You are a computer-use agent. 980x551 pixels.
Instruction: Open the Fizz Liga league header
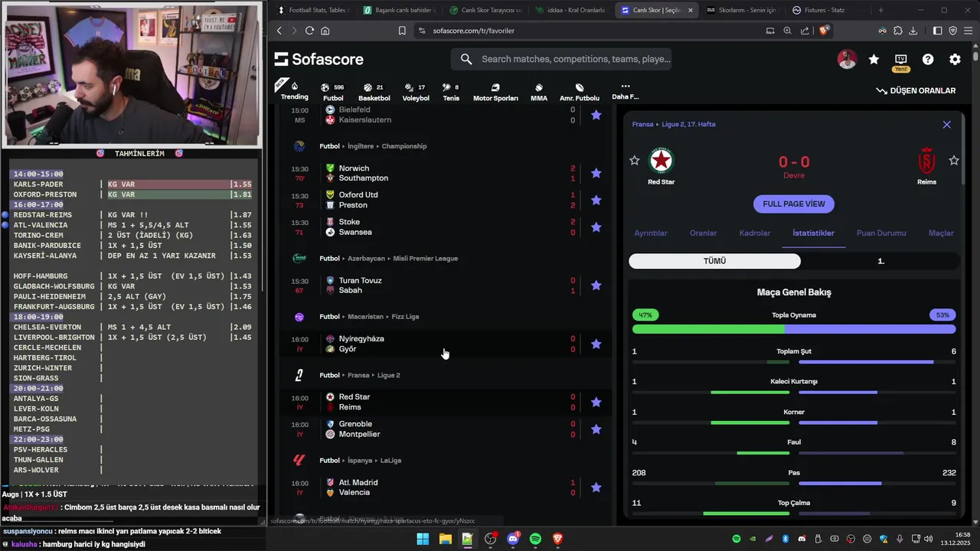point(405,317)
